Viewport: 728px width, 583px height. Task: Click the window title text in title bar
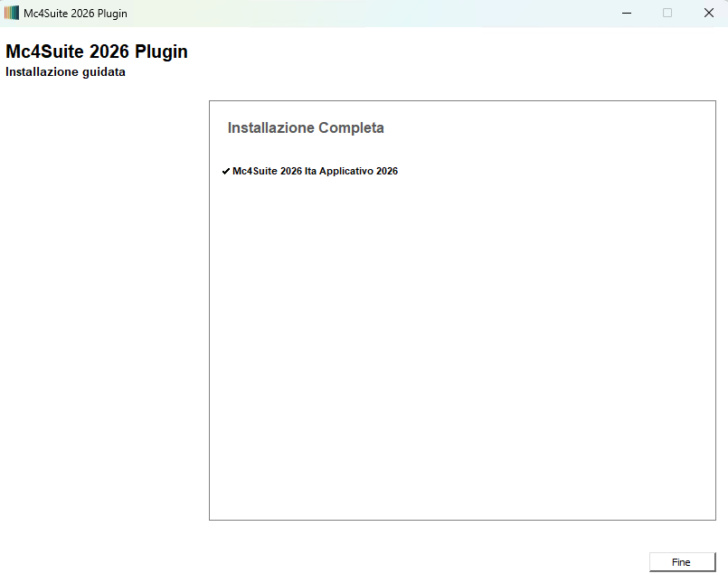[75, 14]
